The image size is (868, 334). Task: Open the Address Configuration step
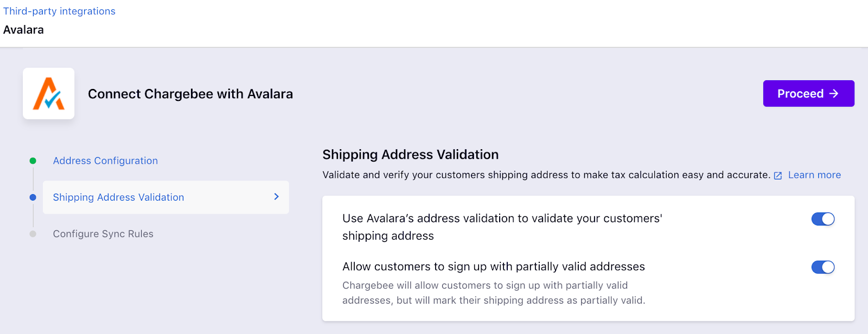point(105,160)
